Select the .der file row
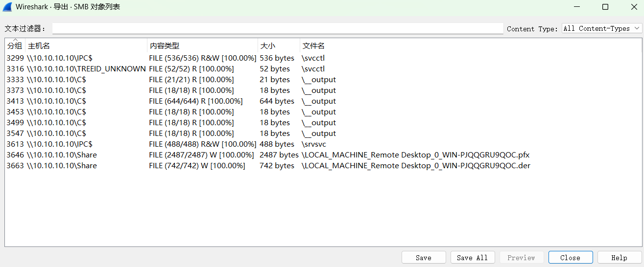644x267 pixels. (415, 166)
